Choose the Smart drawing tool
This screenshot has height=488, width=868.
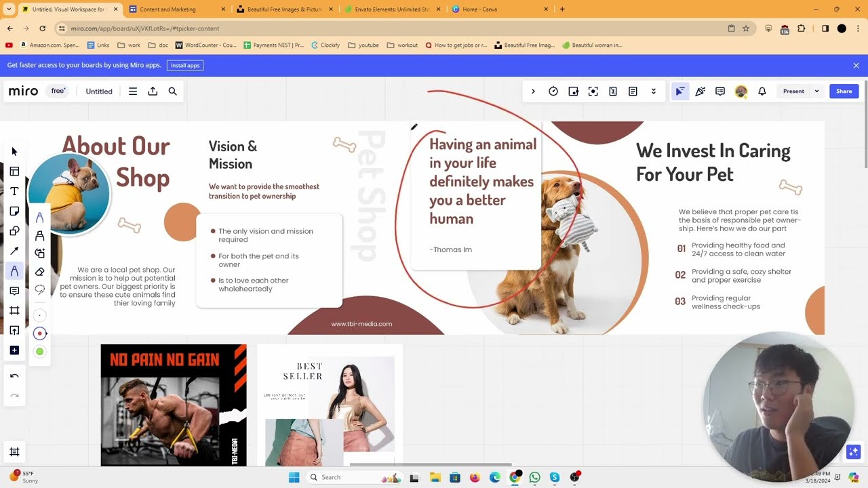[39, 253]
